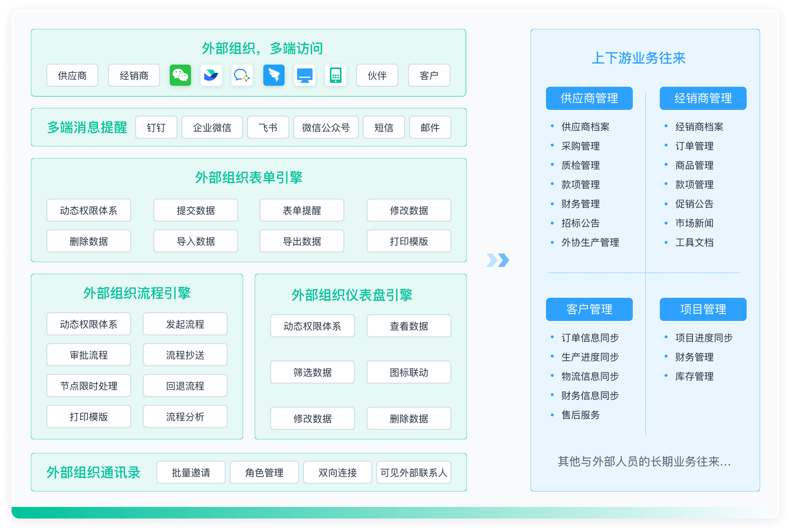Switch to the 经销商管理 section
This screenshot has width=791, height=532.
click(703, 98)
